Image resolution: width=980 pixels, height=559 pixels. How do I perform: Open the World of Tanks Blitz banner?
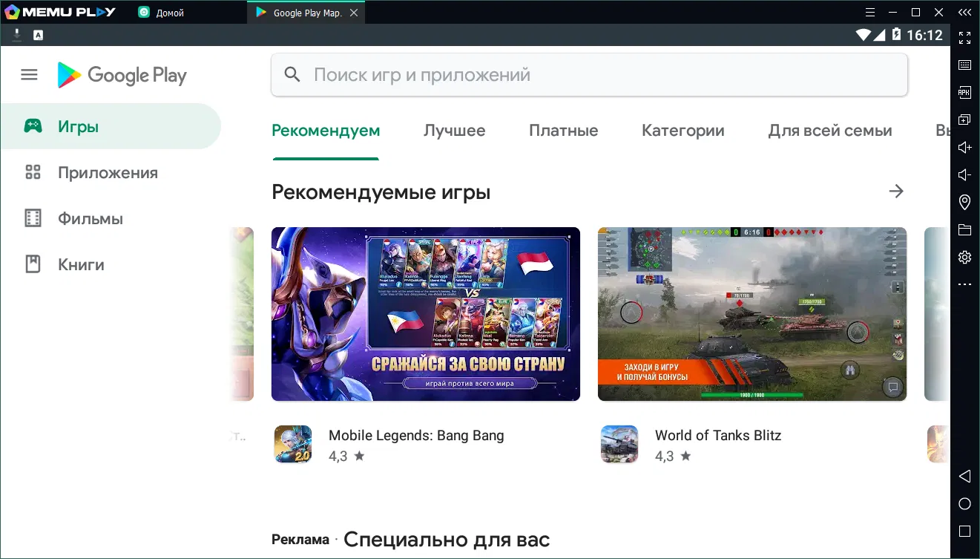click(752, 314)
